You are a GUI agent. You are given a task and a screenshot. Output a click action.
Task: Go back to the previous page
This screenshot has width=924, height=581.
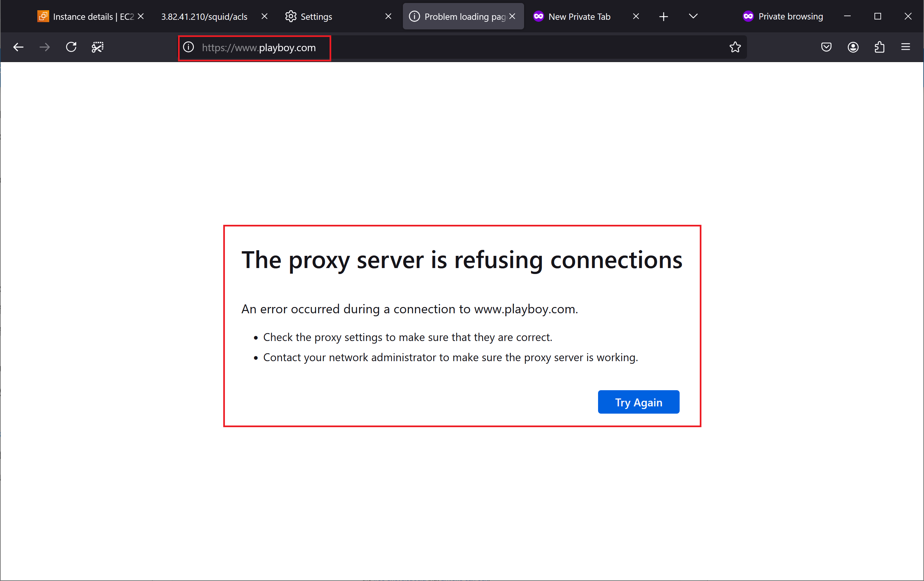tap(18, 47)
